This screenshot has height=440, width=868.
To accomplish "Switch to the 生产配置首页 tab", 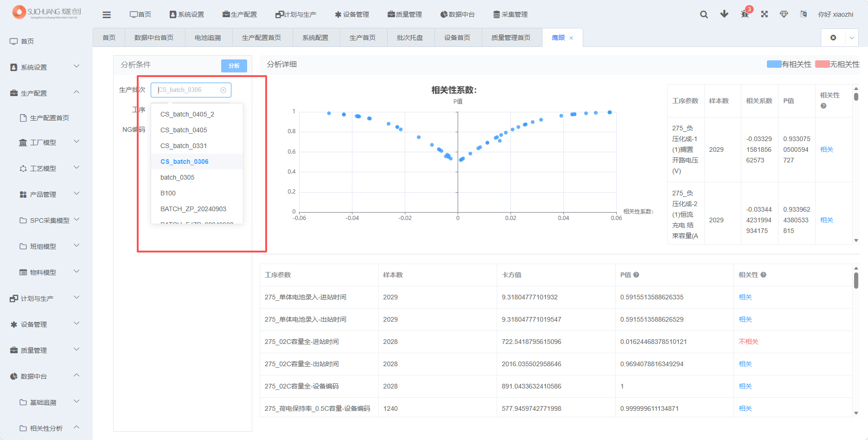I will (262, 38).
